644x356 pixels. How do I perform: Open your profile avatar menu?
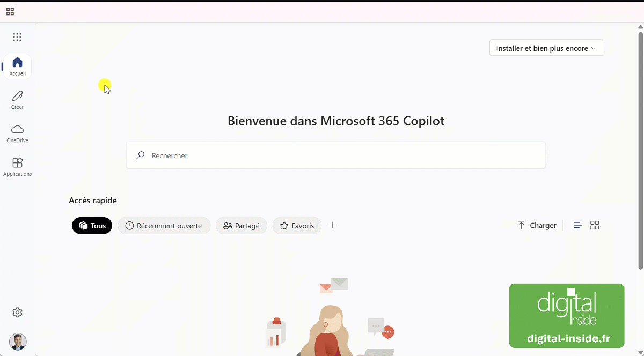[17, 342]
